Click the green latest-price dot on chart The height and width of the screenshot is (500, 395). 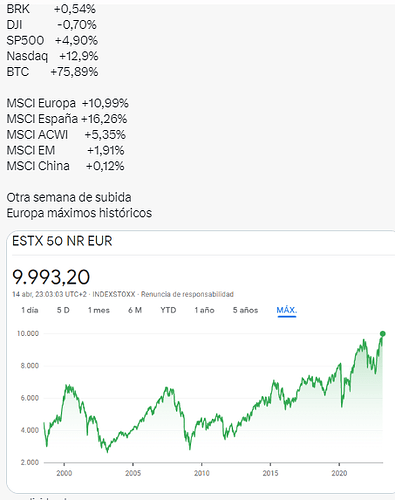click(383, 333)
